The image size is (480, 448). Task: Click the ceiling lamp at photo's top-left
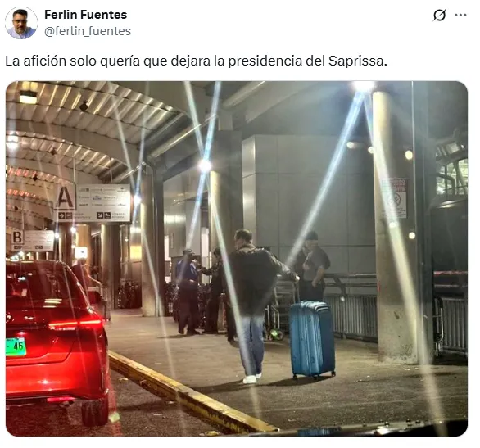tap(28, 97)
